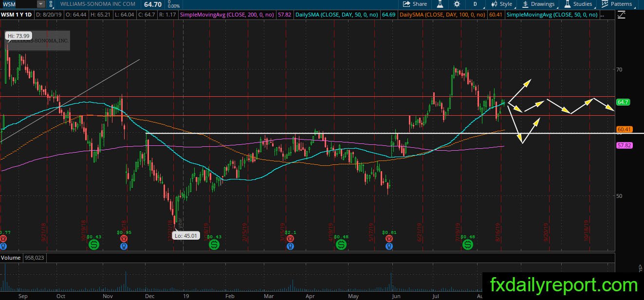Click the WSM symbol input field
Viewport: 644px width, 300px height.
(x=18, y=4)
